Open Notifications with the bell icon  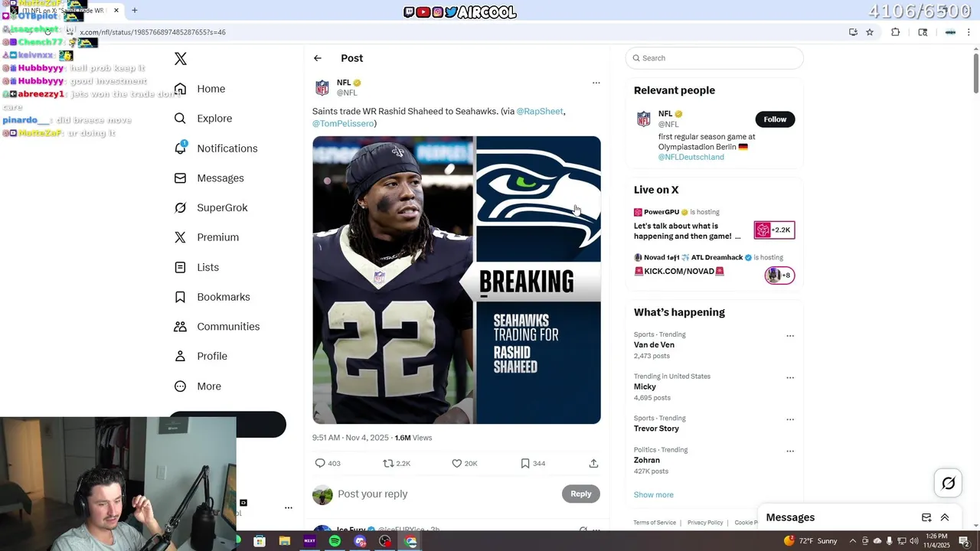(x=215, y=148)
